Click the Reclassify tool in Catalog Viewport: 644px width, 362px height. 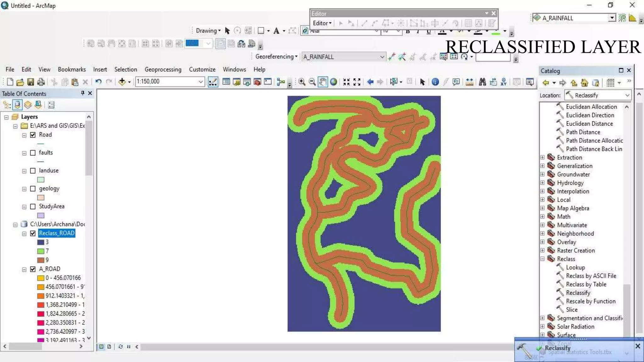coord(578,293)
